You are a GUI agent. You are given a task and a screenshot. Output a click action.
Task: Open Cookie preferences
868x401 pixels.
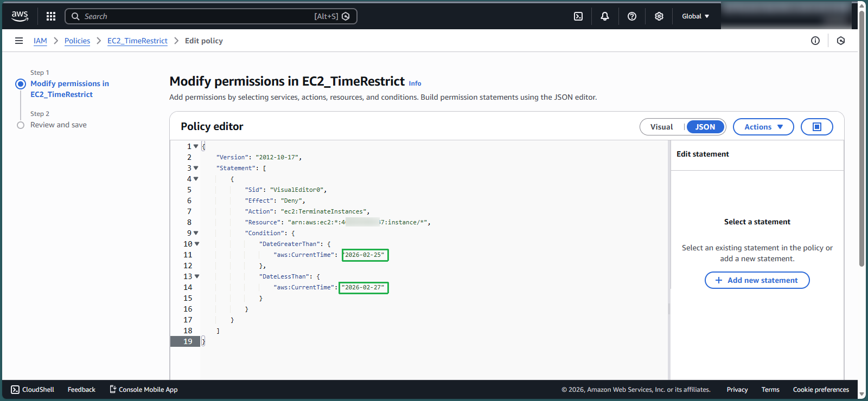821,390
